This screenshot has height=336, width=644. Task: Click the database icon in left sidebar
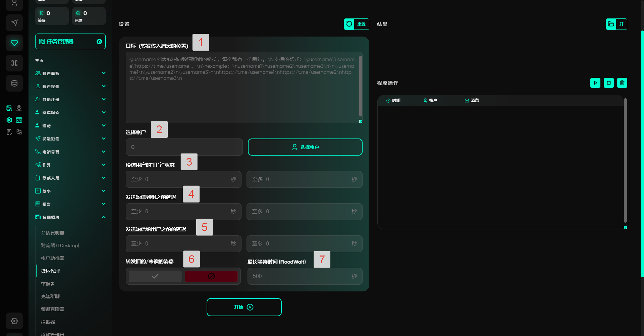[14, 83]
